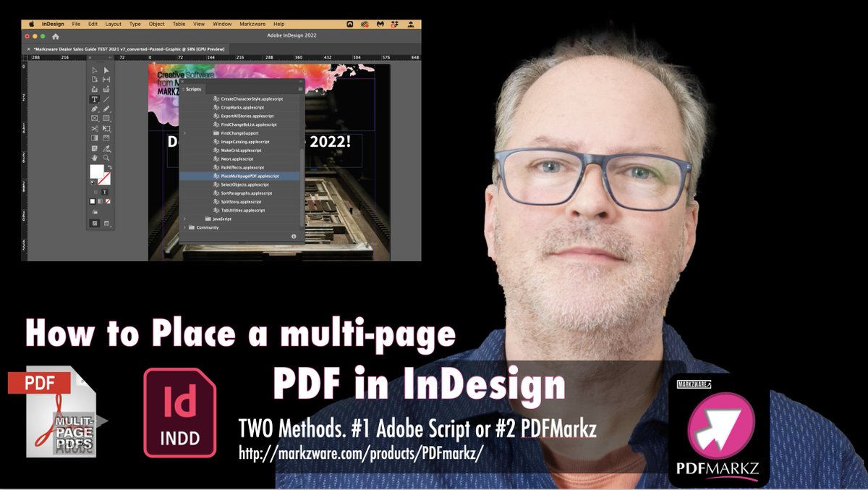This screenshot has width=868, height=490.
Task: Select the Line tool
Action: (x=106, y=99)
